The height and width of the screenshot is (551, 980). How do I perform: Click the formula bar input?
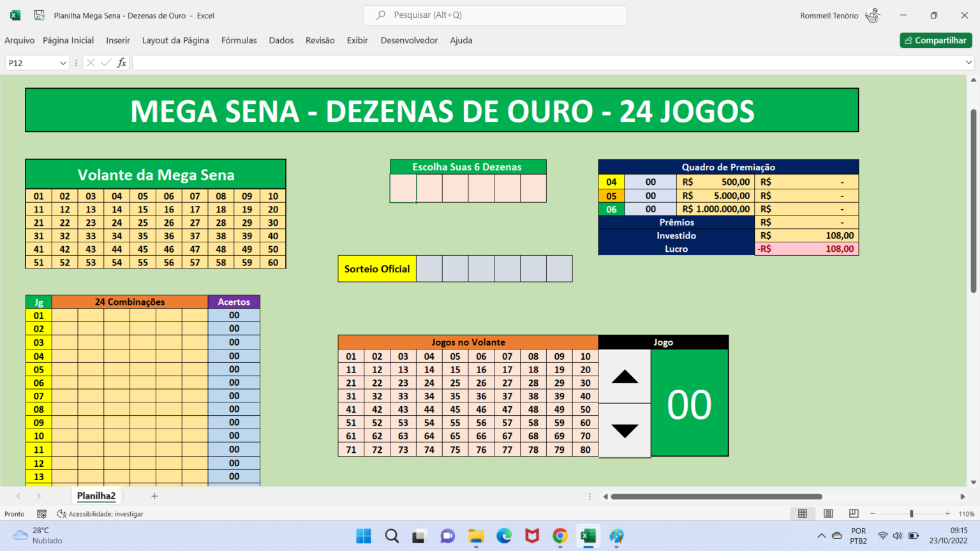[x=547, y=62]
